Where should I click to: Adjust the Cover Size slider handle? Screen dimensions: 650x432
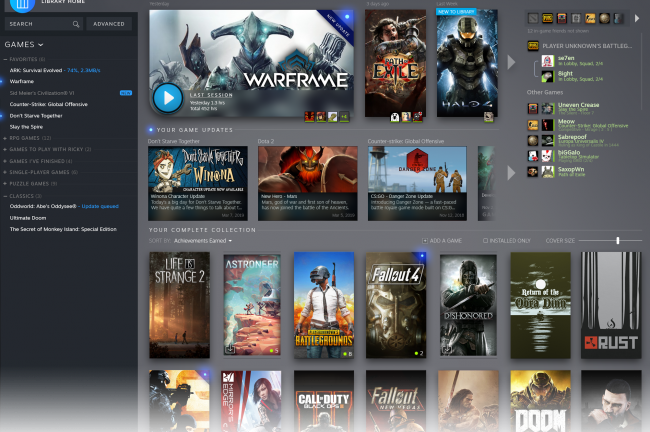click(618, 240)
